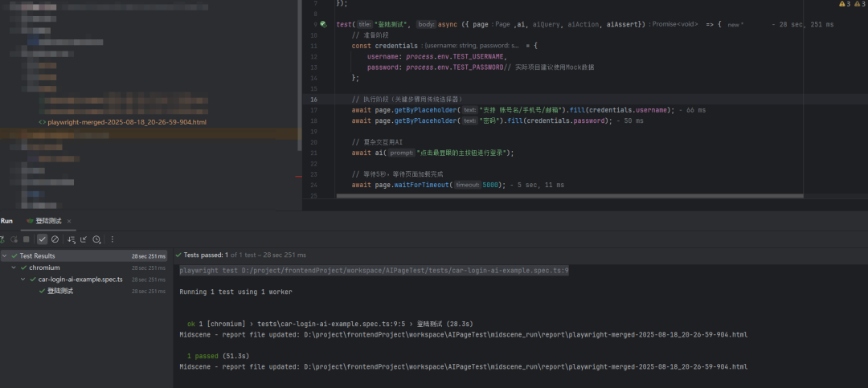Click the import tests arrow icon
868x388 pixels.
pyautogui.click(x=84, y=239)
